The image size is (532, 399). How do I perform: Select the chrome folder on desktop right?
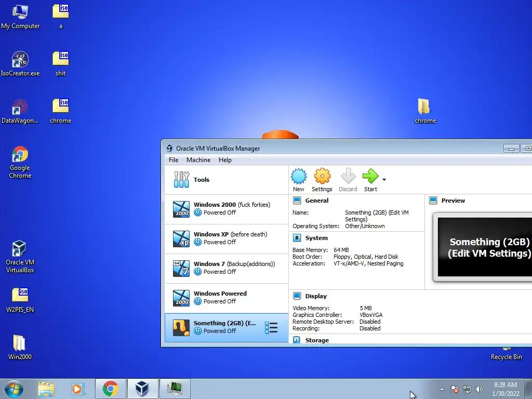425,111
